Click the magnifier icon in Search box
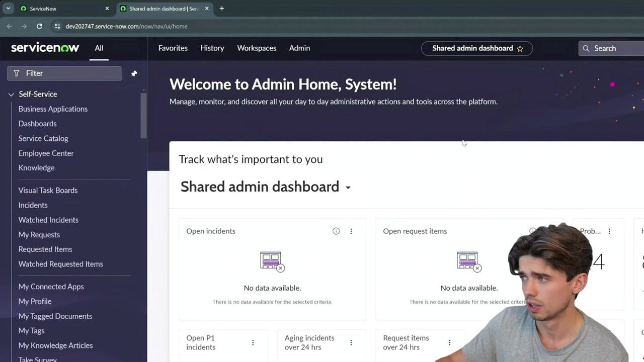 tap(586, 48)
